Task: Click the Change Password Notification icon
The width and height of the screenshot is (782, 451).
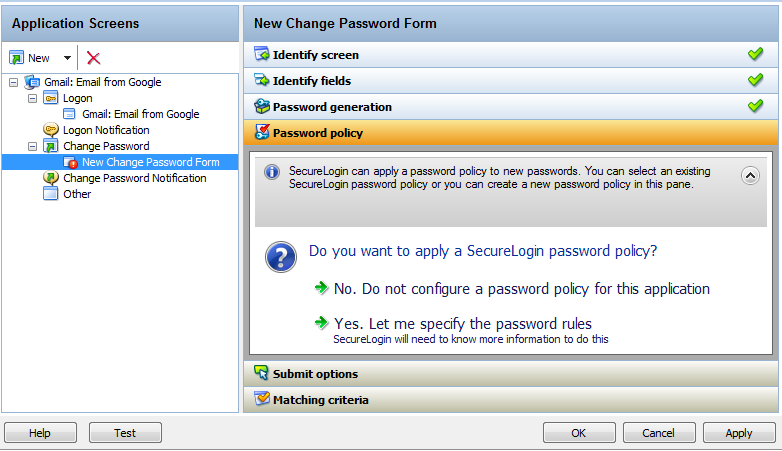Action: [51, 178]
